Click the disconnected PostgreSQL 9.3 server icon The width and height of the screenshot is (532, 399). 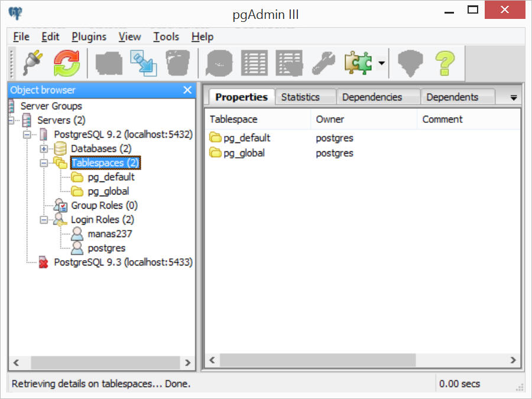coord(43,262)
